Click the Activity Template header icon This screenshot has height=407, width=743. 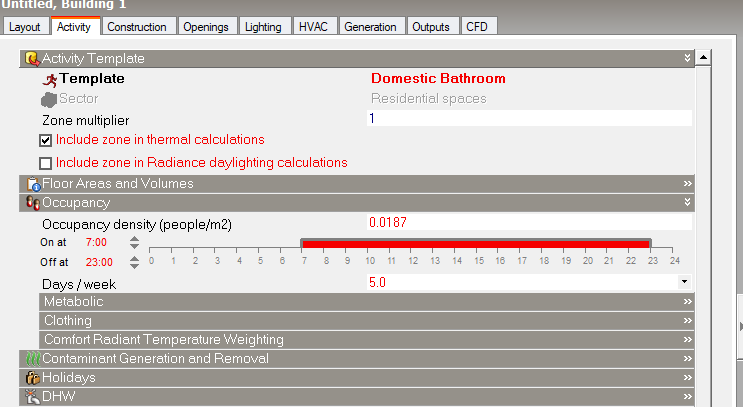(32, 59)
